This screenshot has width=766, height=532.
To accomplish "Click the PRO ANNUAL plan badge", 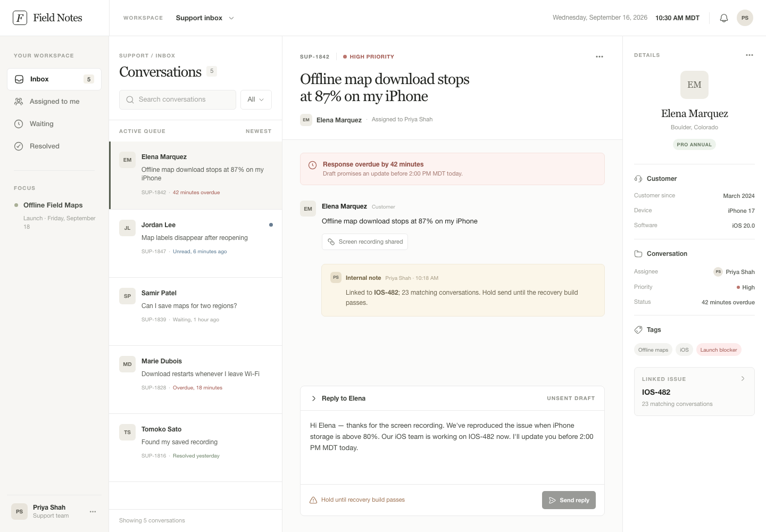I will point(694,145).
